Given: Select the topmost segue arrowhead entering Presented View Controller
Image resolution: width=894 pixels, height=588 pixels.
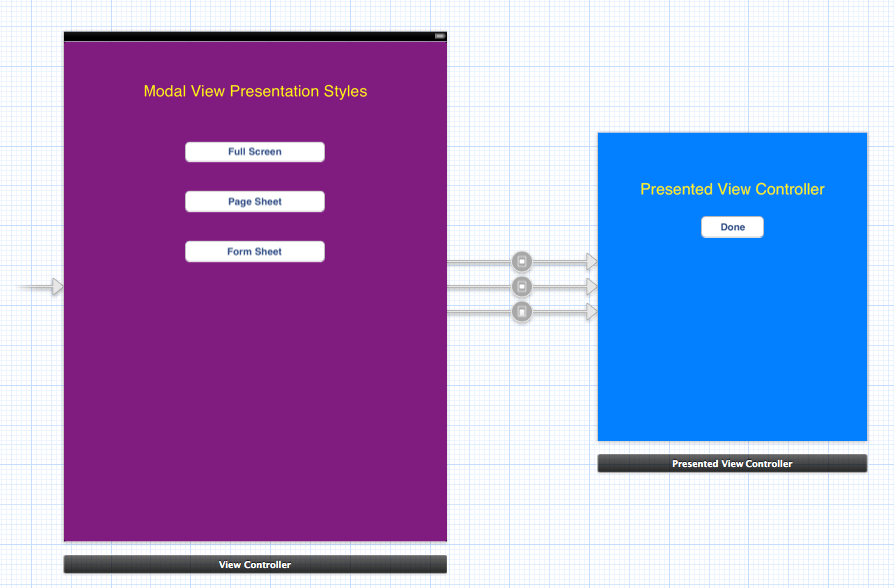Looking at the screenshot, I should pos(591,261).
